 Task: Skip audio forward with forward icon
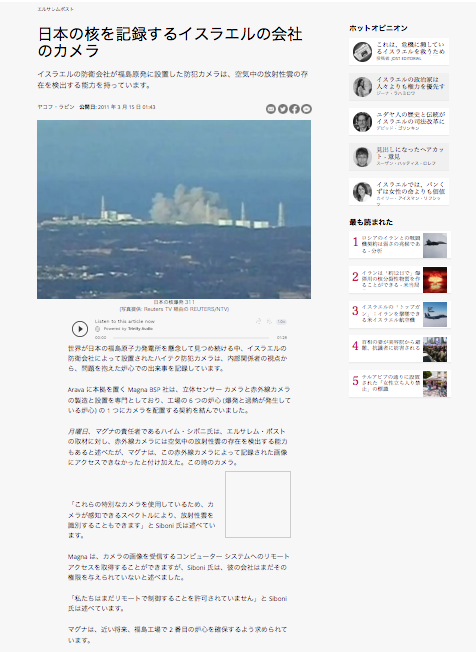pyautogui.click(x=269, y=321)
